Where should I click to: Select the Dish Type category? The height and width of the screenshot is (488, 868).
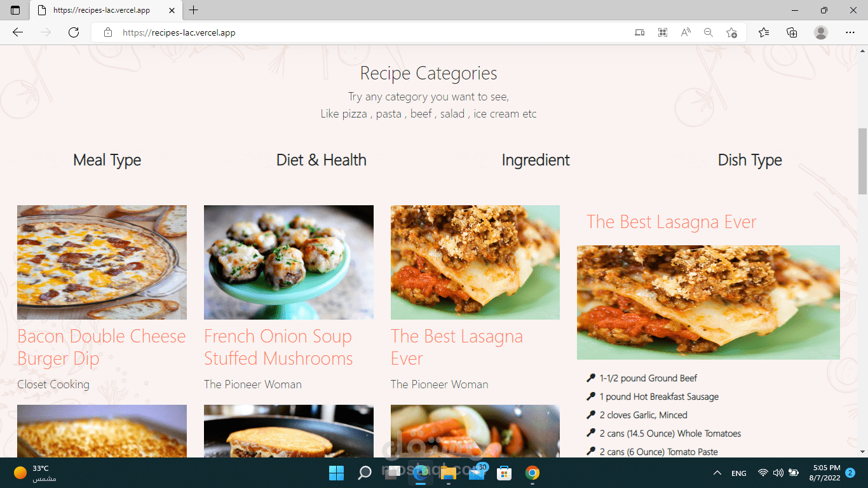point(750,160)
